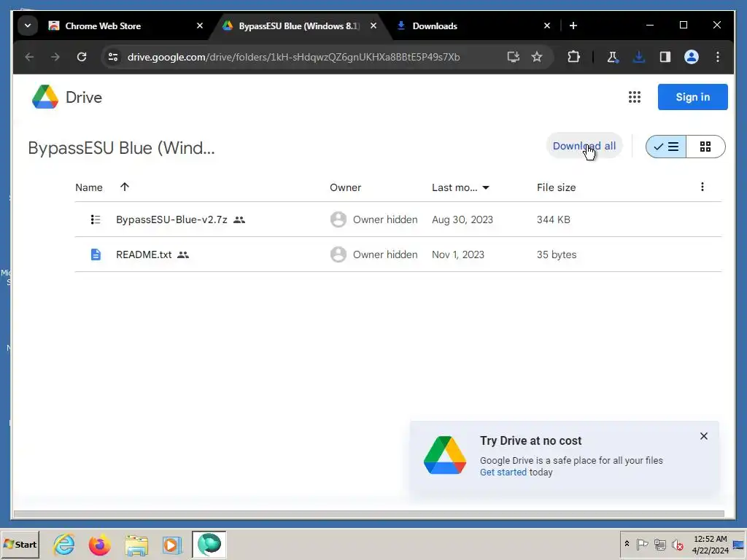Go back to previous page
The width and height of the screenshot is (747, 560).
[29, 57]
